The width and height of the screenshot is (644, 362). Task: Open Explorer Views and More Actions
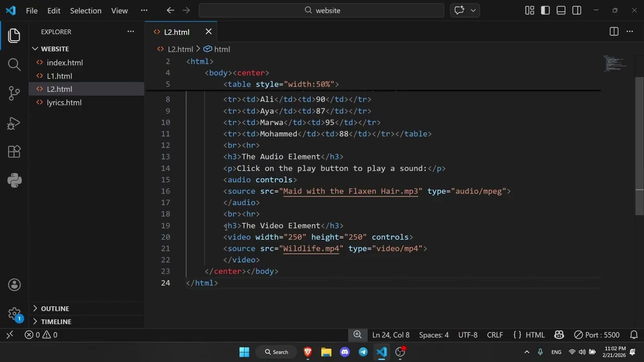tap(131, 31)
